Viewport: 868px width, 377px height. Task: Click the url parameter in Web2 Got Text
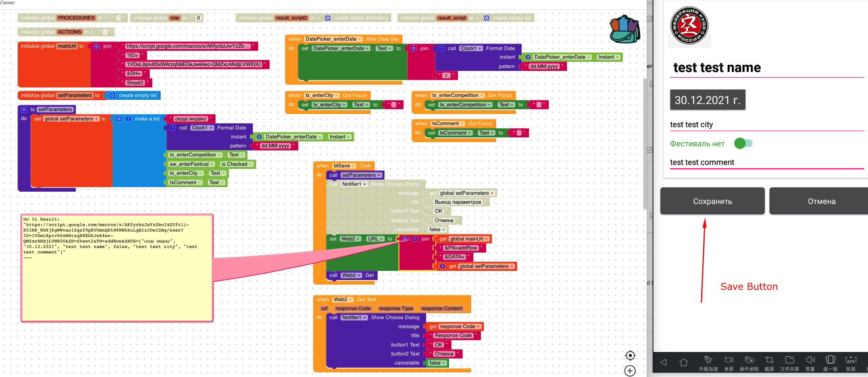(x=324, y=309)
